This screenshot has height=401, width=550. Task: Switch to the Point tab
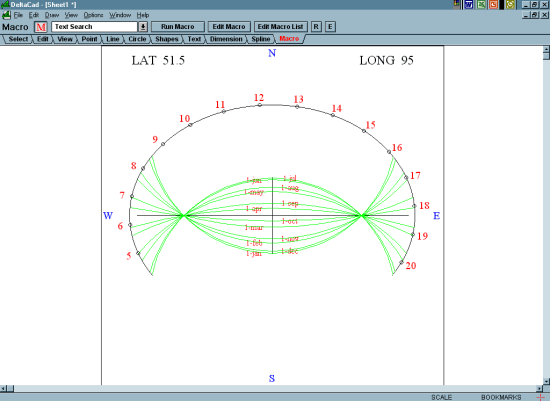tap(89, 39)
